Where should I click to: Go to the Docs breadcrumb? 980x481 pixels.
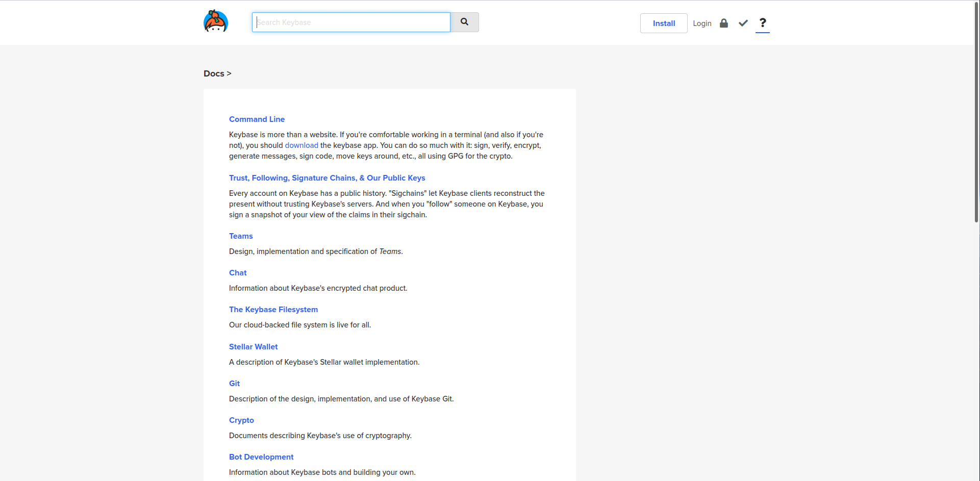(214, 73)
